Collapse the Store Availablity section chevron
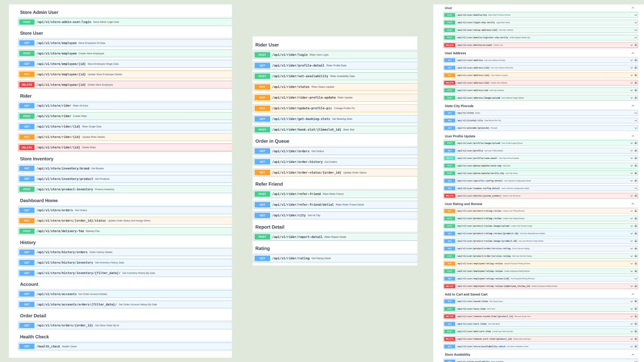Image resolution: width=644 pixels, height=362 pixels. point(633,355)
